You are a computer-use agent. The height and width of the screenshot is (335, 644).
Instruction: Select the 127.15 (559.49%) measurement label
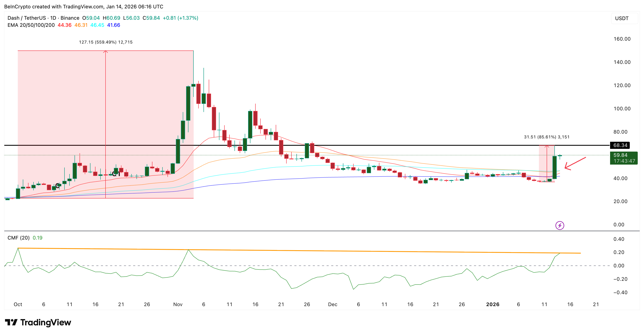tap(106, 42)
